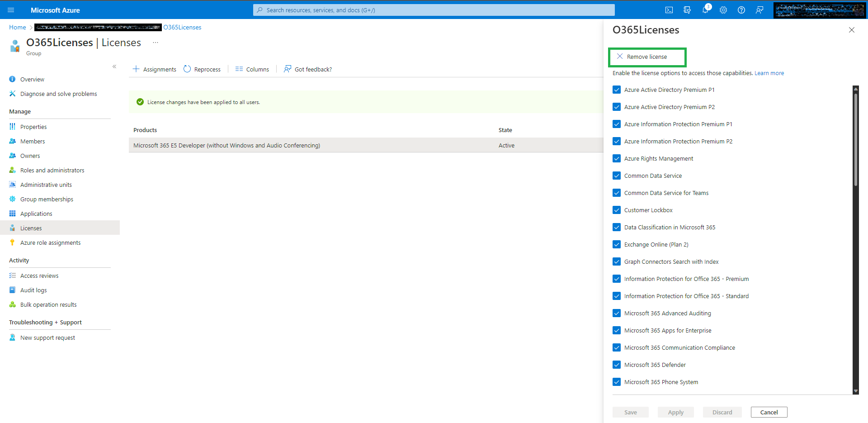Open portal Settings gear
The height and width of the screenshot is (423, 868).
click(x=723, y=10)
